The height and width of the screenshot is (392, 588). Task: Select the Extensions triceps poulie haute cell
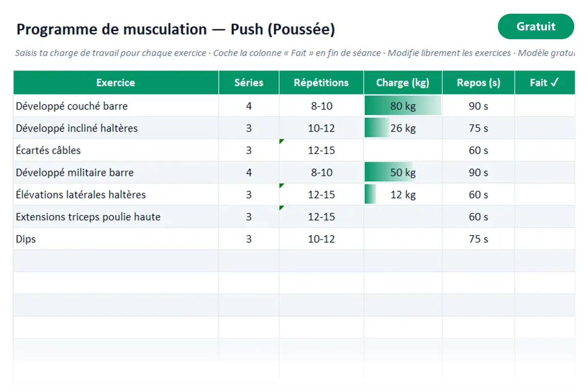(116, 217)
